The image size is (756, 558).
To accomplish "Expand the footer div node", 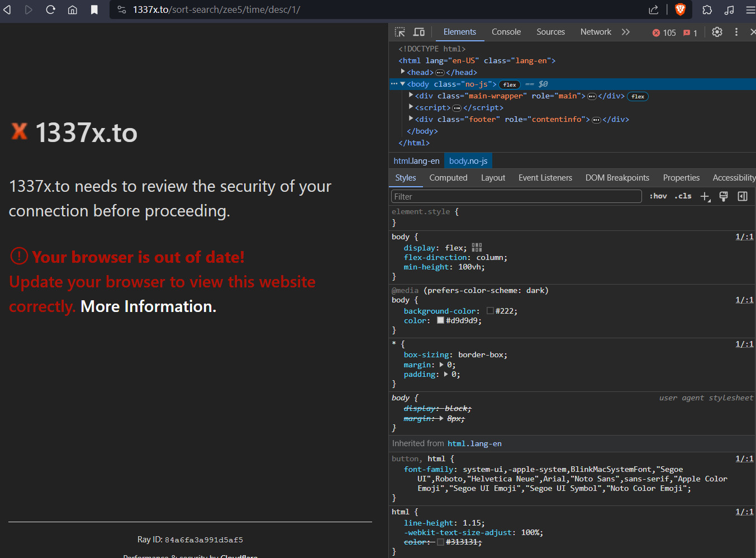I will tap(411, 119).
